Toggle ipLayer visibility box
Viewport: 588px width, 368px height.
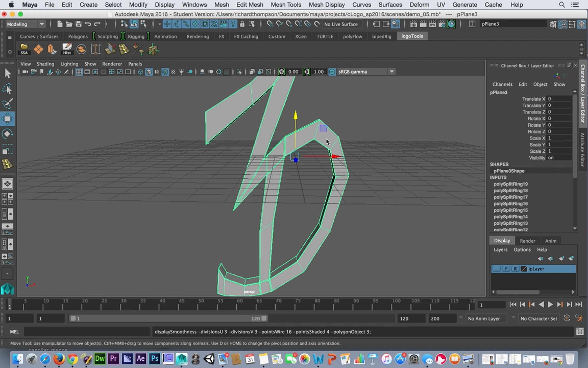coord(497,269)
